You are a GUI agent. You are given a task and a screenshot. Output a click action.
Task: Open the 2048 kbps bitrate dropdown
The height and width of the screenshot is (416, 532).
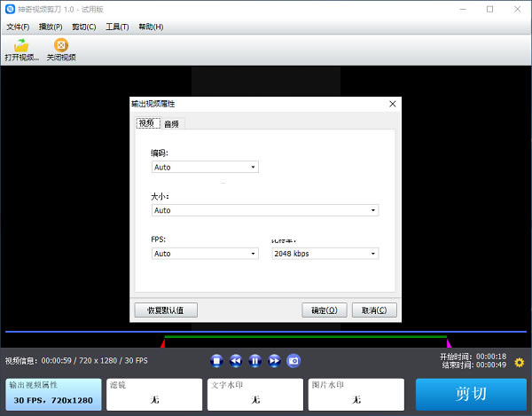(x=325, y=254)
